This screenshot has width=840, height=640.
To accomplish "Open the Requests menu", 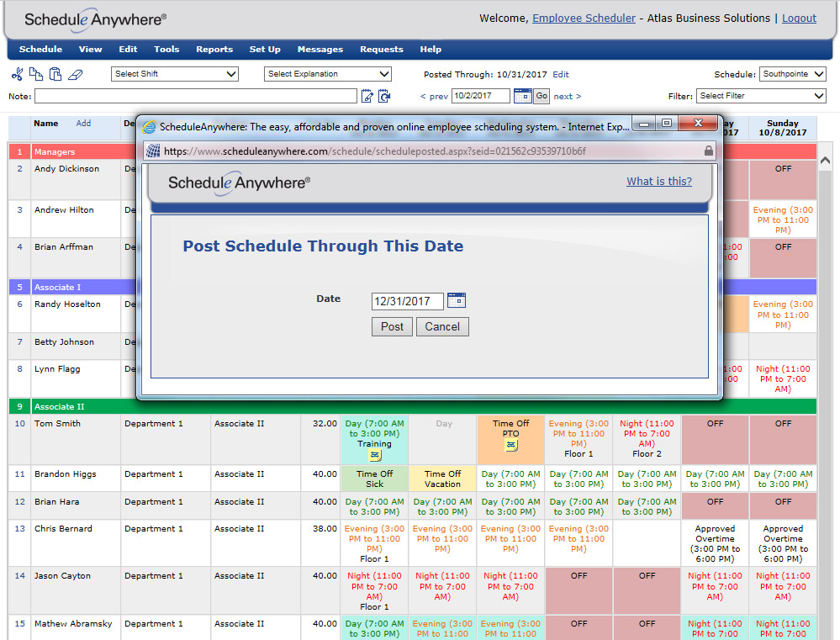I will point(381,50).
